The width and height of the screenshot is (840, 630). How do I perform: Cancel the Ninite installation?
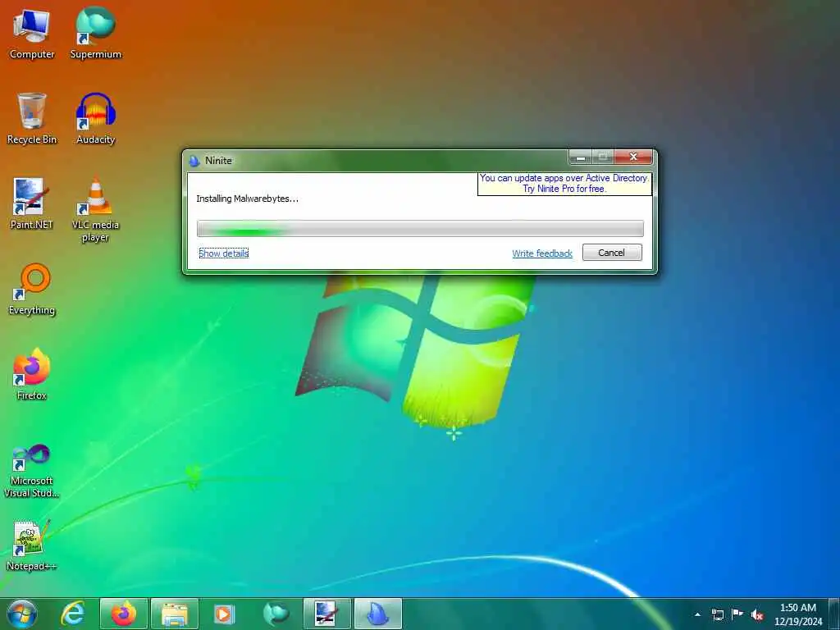point(612,253)
